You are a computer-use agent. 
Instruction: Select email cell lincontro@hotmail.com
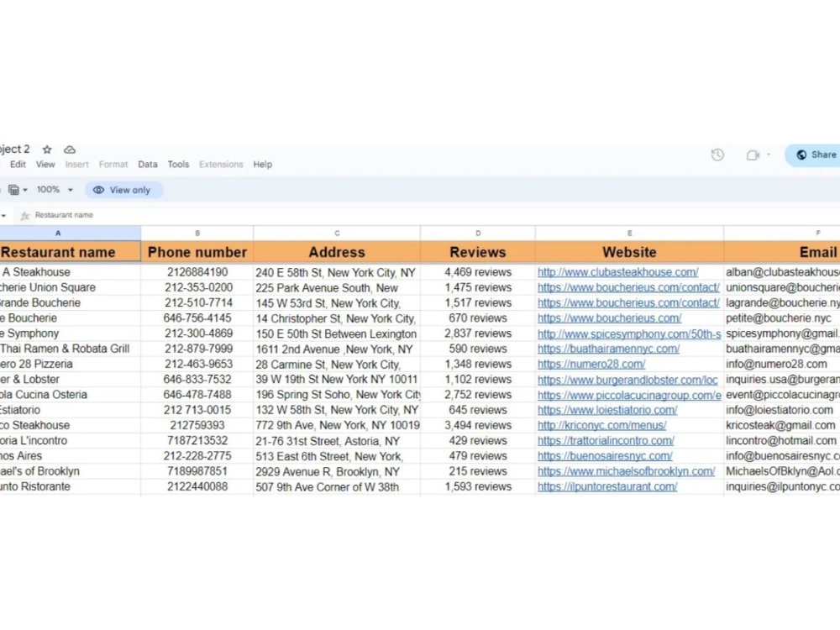point(782,441)
